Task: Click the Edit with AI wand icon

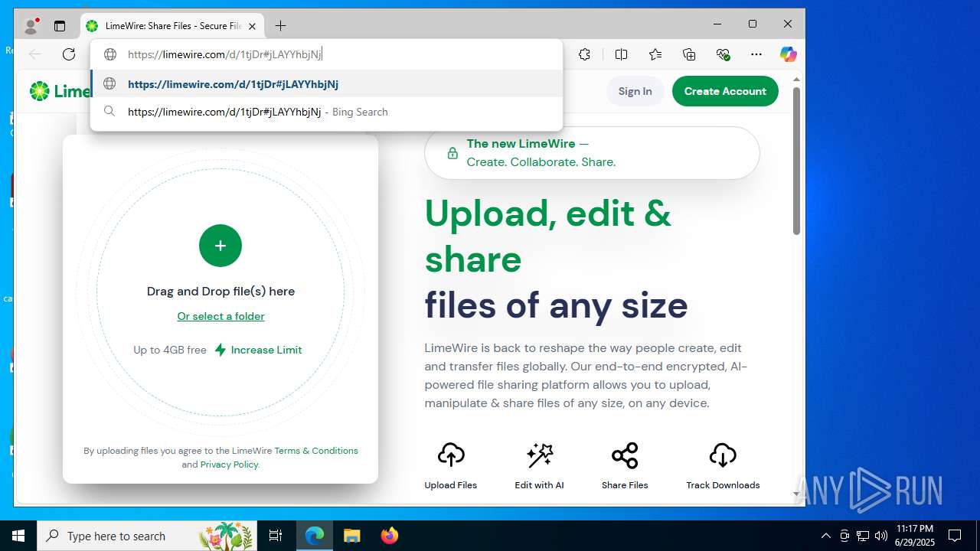Action: [540, 455]
